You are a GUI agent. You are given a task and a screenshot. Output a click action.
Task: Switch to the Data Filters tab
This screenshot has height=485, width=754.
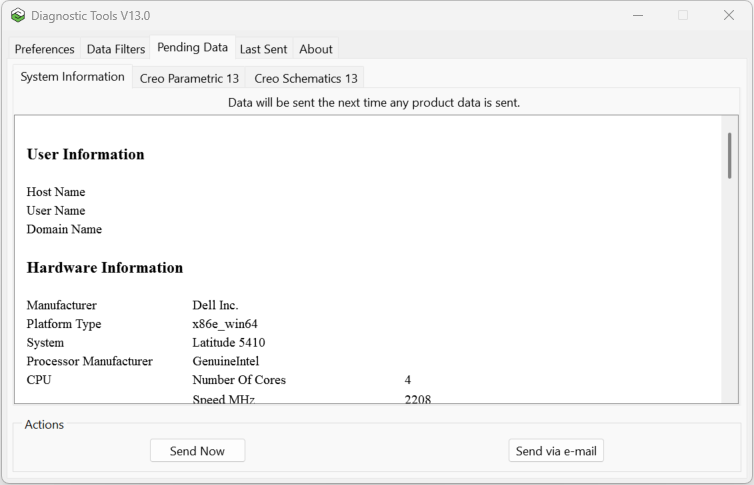[115, 49]
